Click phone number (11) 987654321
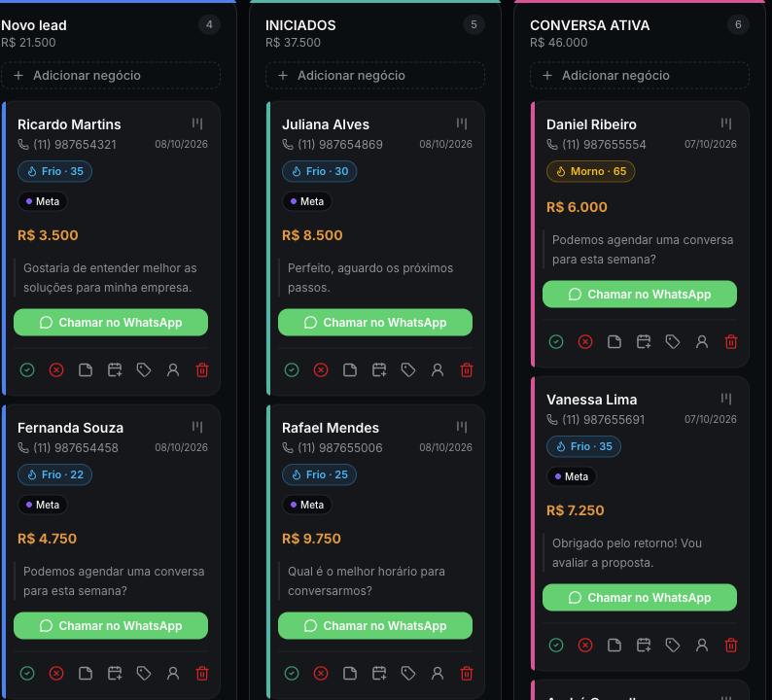Viewport: 772px width, 700px height. click(x=75, y=144)
